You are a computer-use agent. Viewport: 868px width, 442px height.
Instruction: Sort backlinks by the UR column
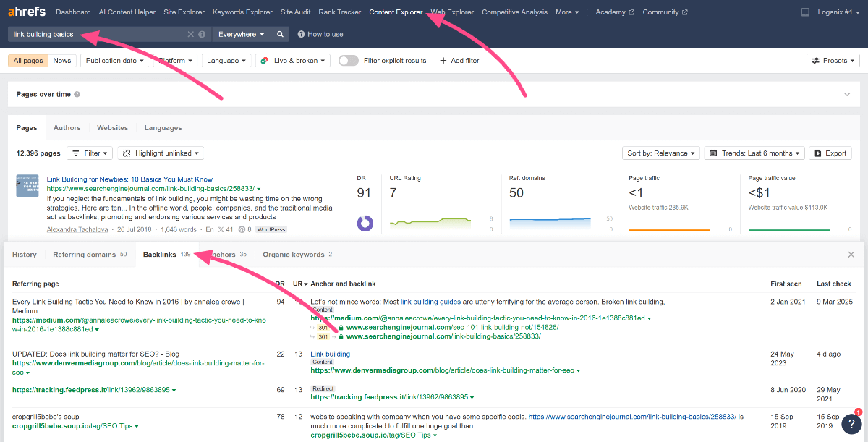(299, 284)
